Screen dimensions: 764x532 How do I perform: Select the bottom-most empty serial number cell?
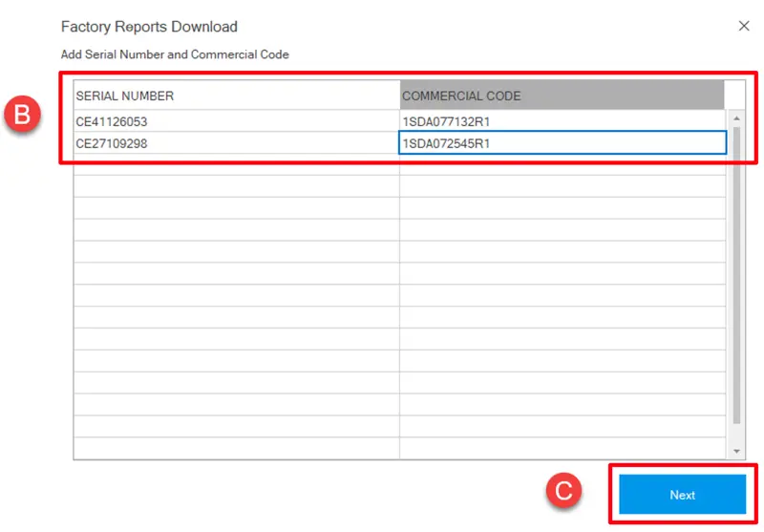(x=236, y=448)
